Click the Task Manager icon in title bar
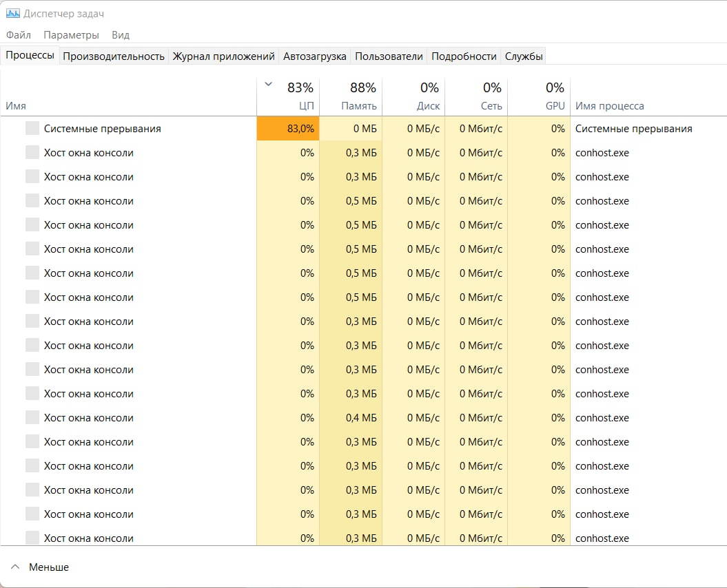Viewport: 727px width, 588px height. click(x=12, y=14)
